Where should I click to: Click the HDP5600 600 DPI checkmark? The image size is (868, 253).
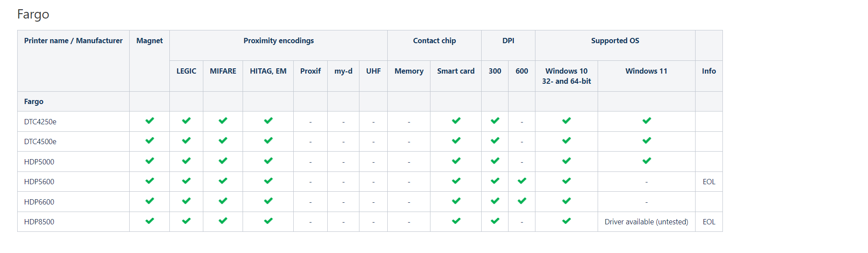[x=522, y=181]
